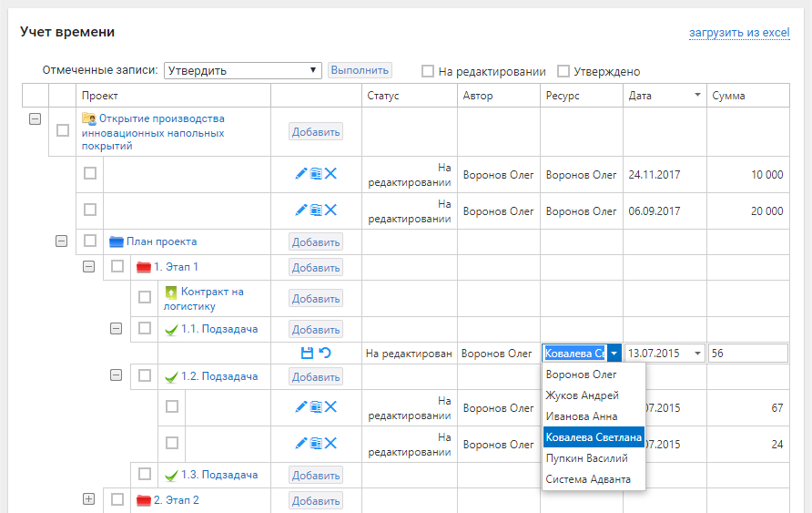Open the "Утвердить" action dropdown
This screenshot has height=513, width=812.
[243, 70]
